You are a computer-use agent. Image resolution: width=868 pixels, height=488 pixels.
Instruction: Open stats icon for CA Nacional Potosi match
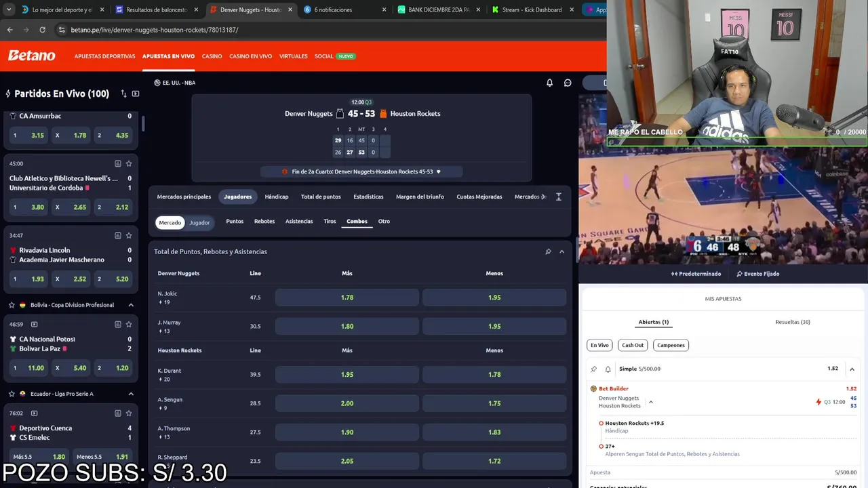coord(118,324)
